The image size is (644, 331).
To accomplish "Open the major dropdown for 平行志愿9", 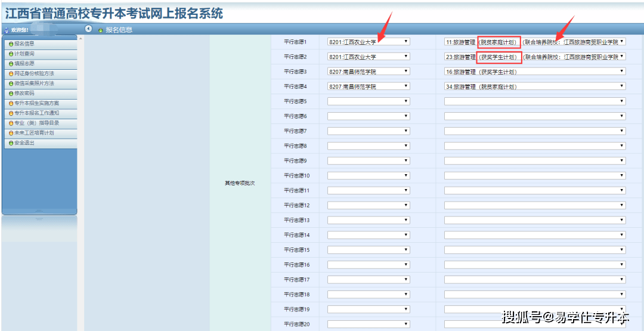I will click(535, 161).
